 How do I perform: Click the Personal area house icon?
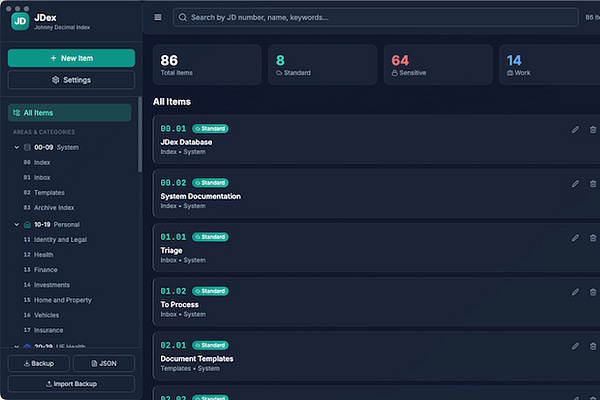coord(27,224)
